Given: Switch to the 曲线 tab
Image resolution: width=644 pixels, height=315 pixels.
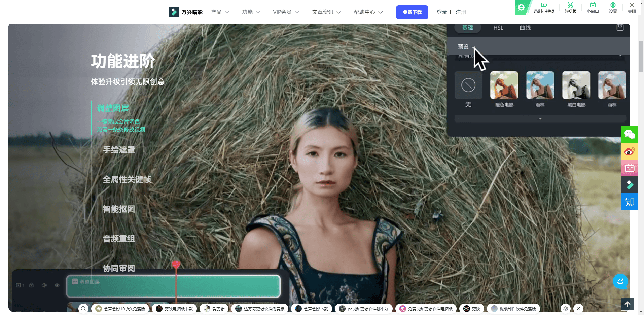Looking at the screenshot, I should 525,28.
